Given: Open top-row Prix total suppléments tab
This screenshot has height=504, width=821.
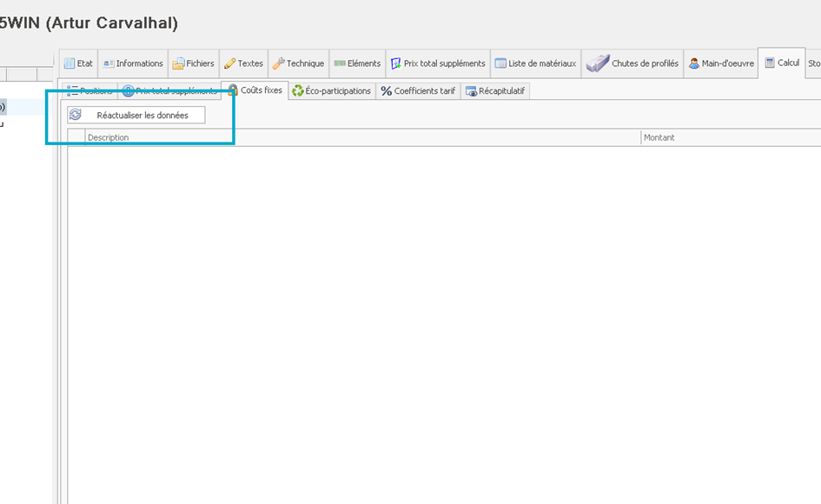Looking at the screenshot, I should (438, 63).
